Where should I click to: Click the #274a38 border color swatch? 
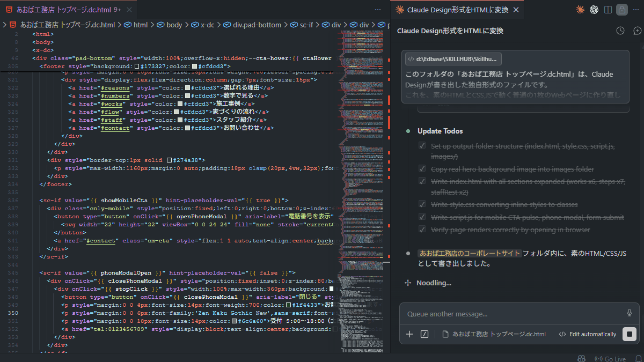tap(170, 160)
